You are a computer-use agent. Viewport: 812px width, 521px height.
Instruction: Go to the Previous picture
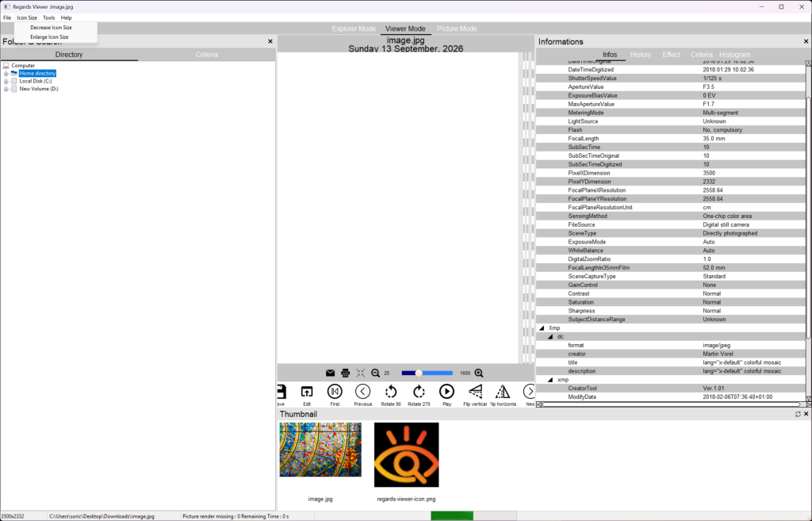pos(363,392)
